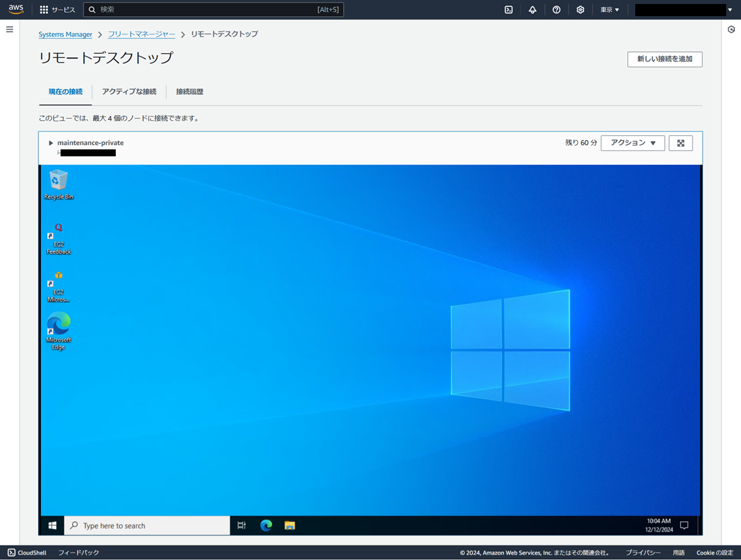This screenshot has width=741, height=560.
Task: Open プライバシー footer link
Action: coord(643,553)
